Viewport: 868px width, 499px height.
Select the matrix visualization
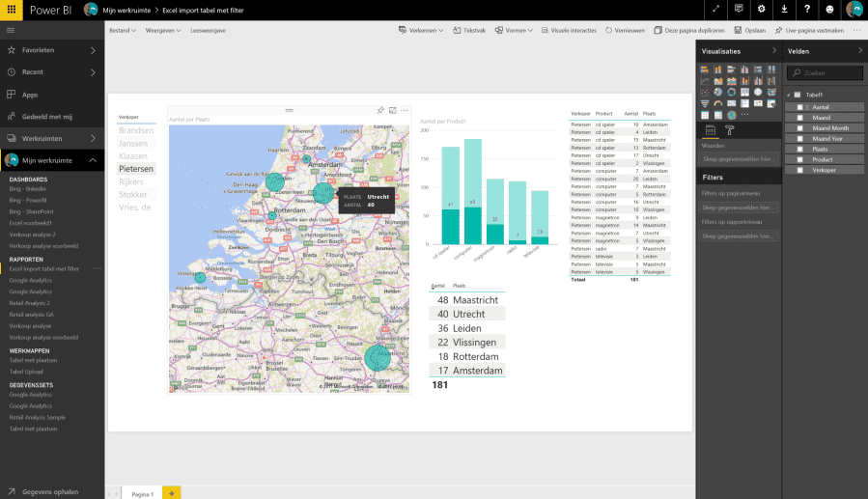pos(718,115)
